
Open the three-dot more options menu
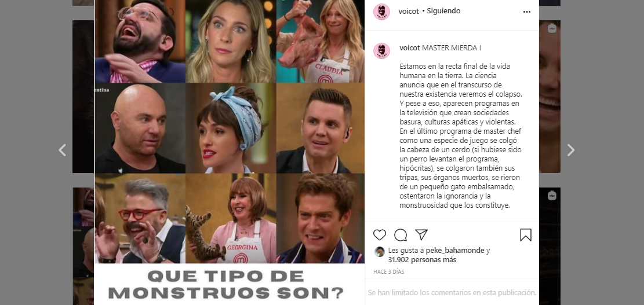coord(526,12)
